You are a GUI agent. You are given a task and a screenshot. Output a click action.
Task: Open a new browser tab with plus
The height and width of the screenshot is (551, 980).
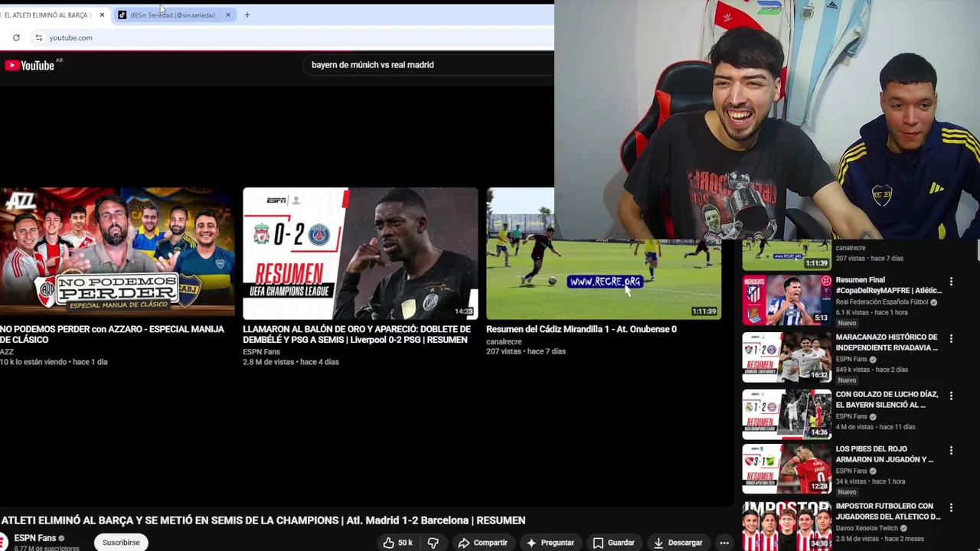247,15
